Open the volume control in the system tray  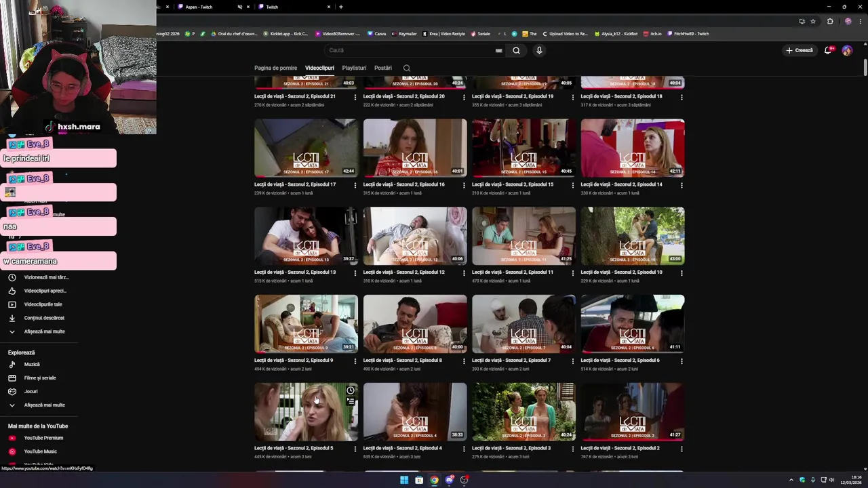tap(831, 480)
